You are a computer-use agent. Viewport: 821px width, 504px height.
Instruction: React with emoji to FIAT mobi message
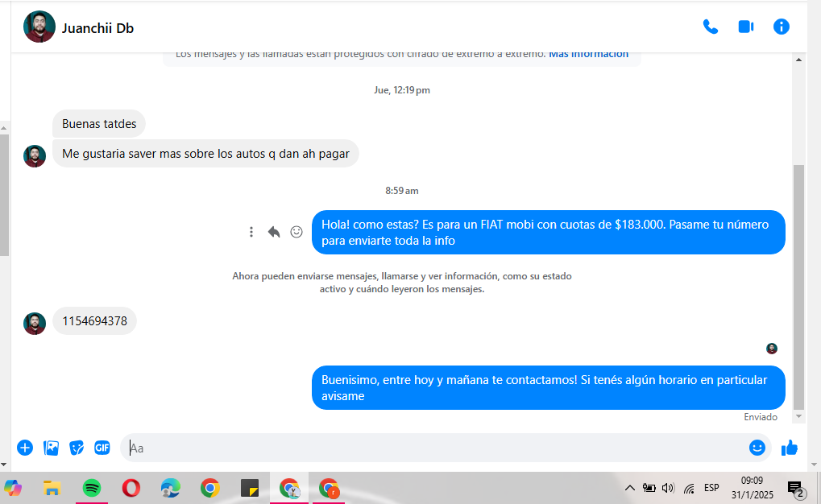pyautogui.click(x=296, y=232)
